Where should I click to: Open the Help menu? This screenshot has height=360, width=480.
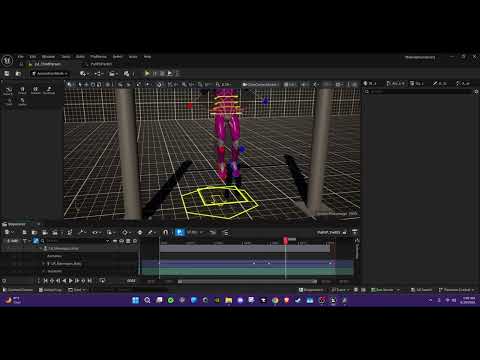[147, 57]
